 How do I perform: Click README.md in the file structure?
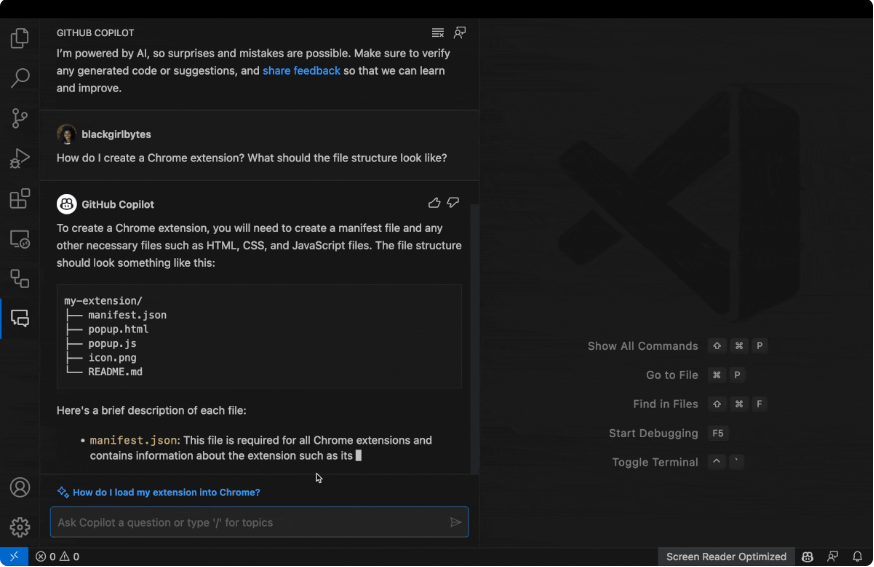click(x=115, y=372)
